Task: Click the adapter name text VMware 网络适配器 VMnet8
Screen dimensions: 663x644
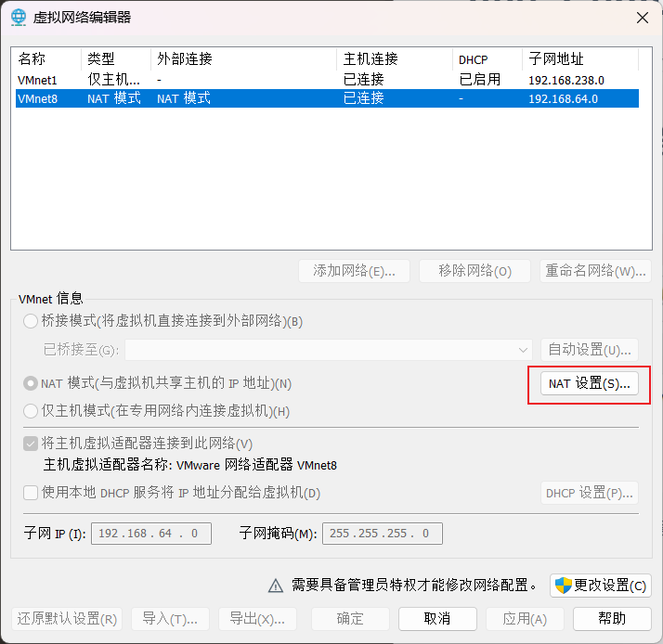Action: (256, 465)
